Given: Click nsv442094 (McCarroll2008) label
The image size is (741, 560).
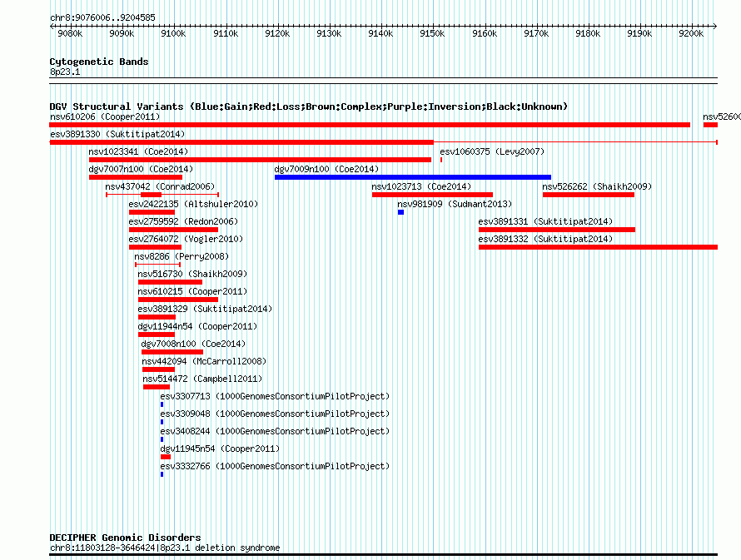Looking at the screenshot, I should tap(204, 361).
